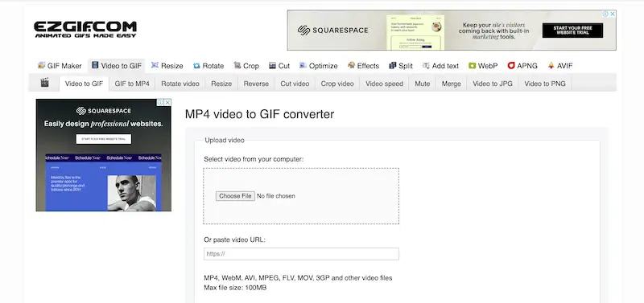The height and width of the screenshot is (303, 644).
Task: Open the Add text menu label
Action: (445, 66)
